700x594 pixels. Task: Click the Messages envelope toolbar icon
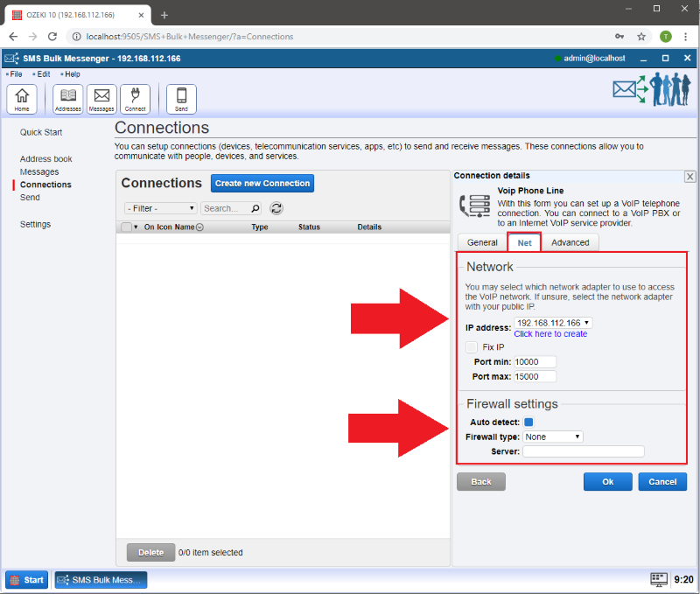tap(101, 99)
